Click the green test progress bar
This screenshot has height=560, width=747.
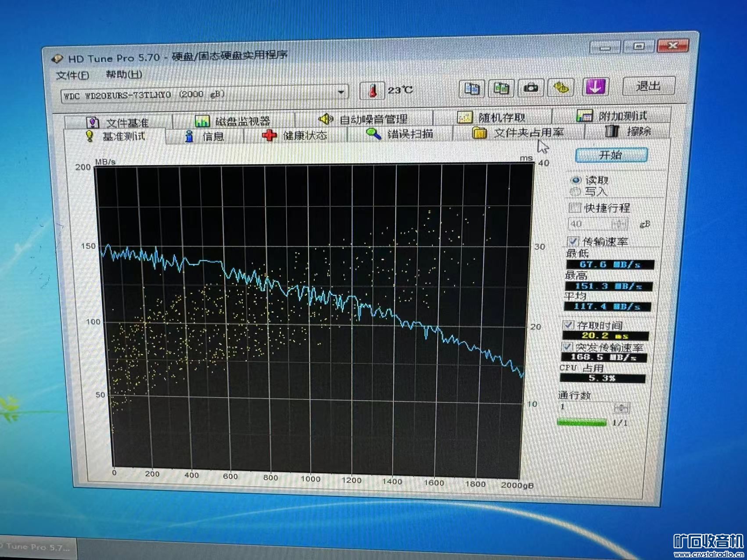pos(582,423)
